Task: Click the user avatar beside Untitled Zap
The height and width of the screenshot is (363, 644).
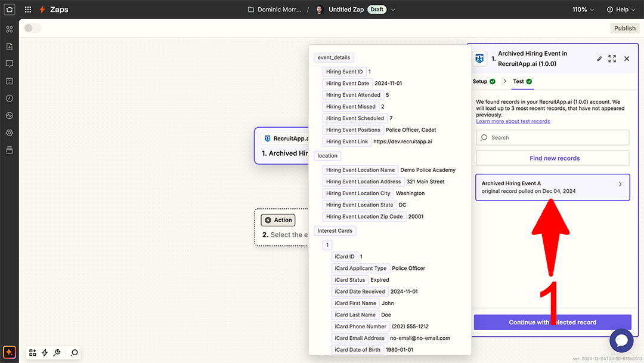Action: click(x=320, y=10)
